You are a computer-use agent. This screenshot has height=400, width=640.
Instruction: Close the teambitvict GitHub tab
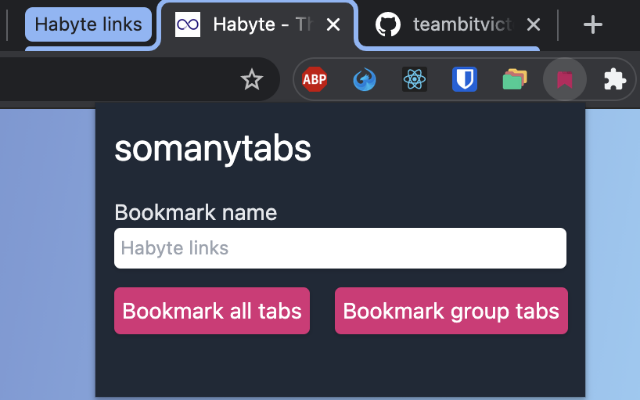533,25
